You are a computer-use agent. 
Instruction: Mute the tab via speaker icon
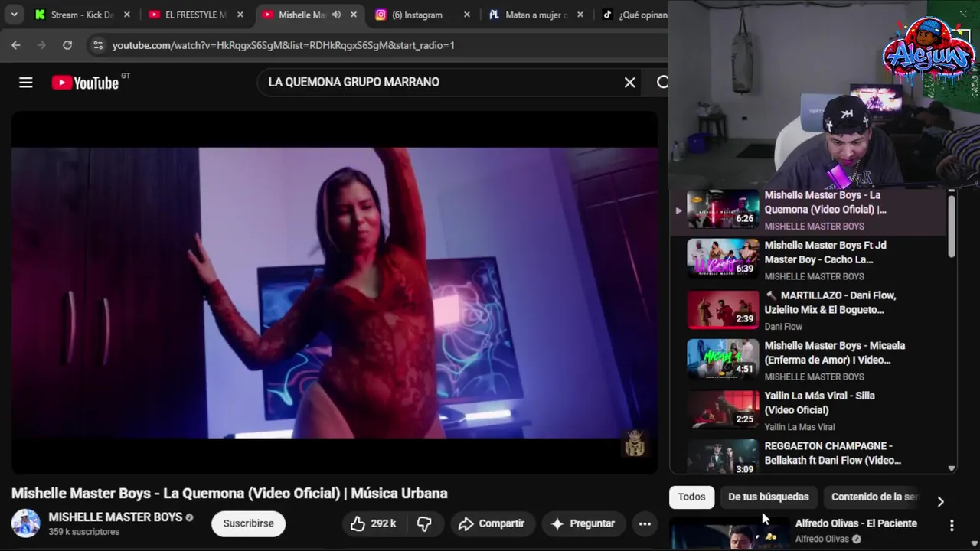(336, 15)
